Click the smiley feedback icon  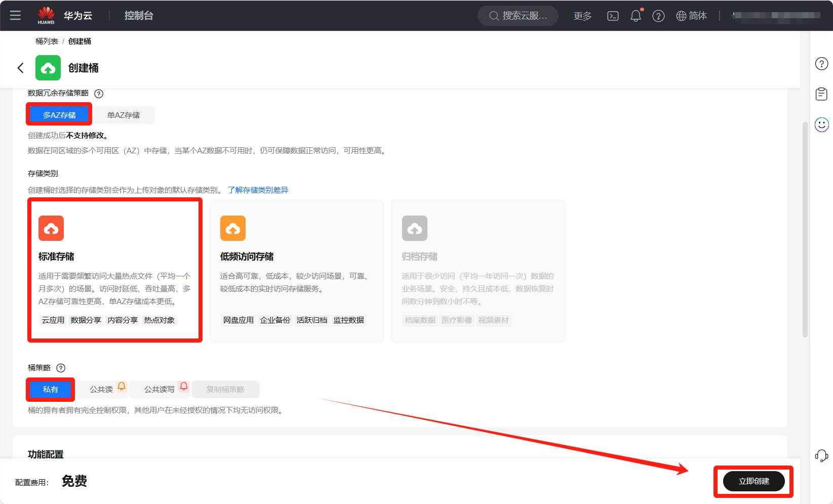[821, 124]
